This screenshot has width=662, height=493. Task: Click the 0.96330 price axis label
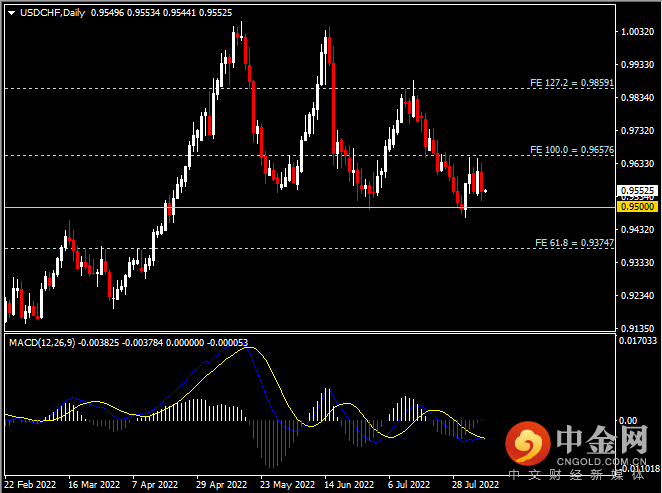[637, 163]
